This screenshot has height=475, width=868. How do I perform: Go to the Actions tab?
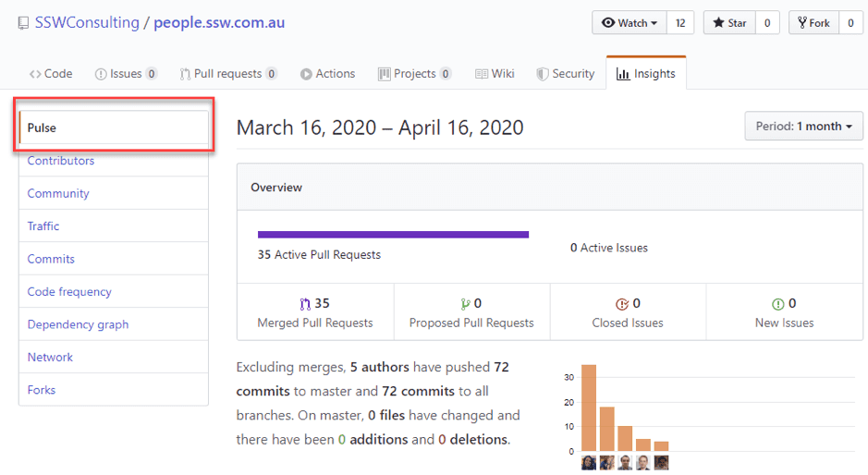(x=327, y=74)
